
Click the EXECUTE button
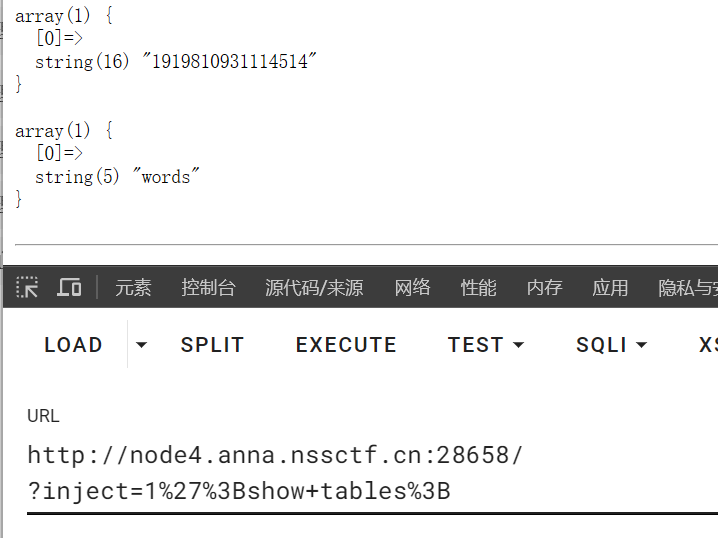[346, 345]
